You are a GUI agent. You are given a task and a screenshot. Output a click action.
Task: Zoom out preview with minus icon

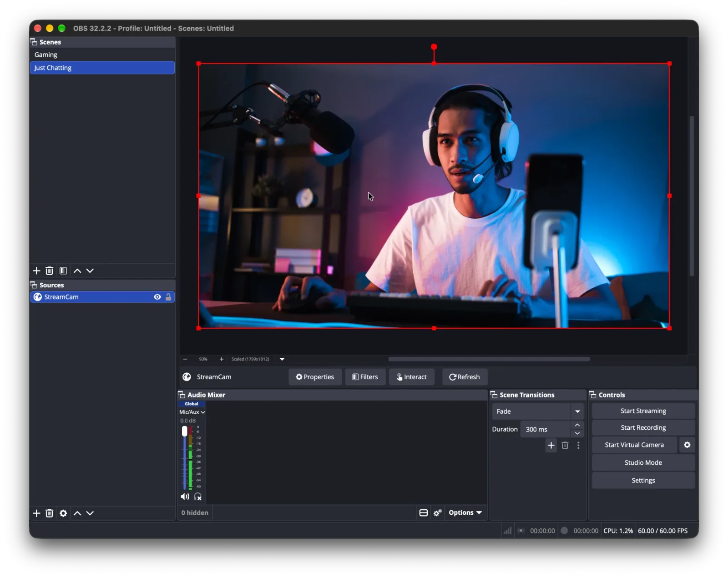185,359
